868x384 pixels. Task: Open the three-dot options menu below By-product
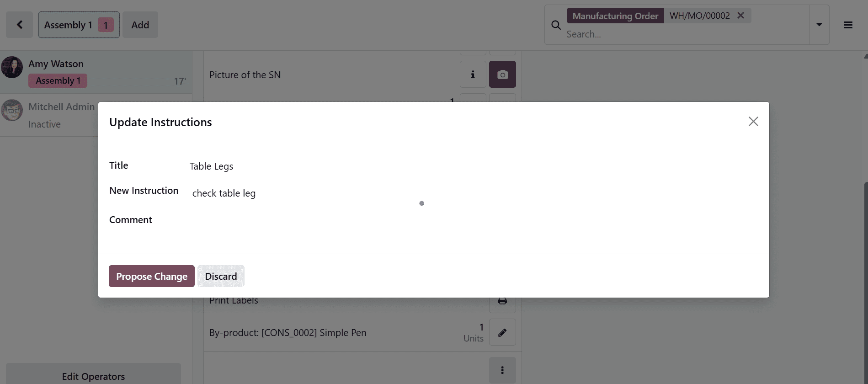(x=502, y=370)
